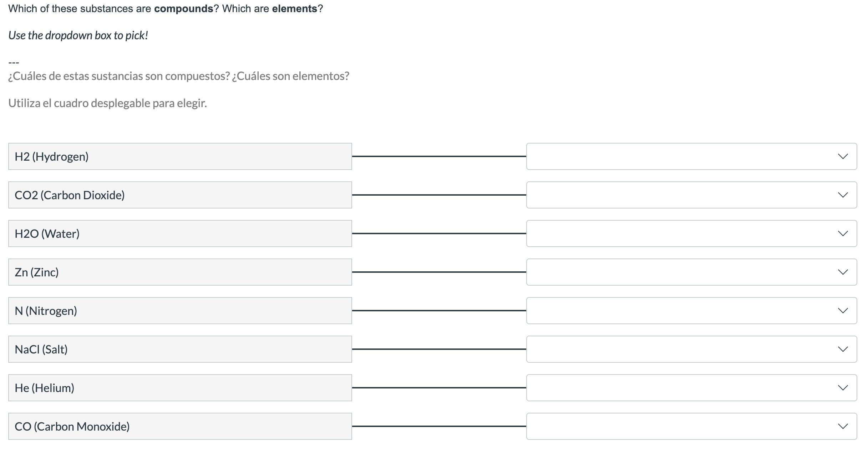Screen dimensions: 868x457
Task: Open the dropdown for Zn (Zinc)
Action: tap(691, 272)
